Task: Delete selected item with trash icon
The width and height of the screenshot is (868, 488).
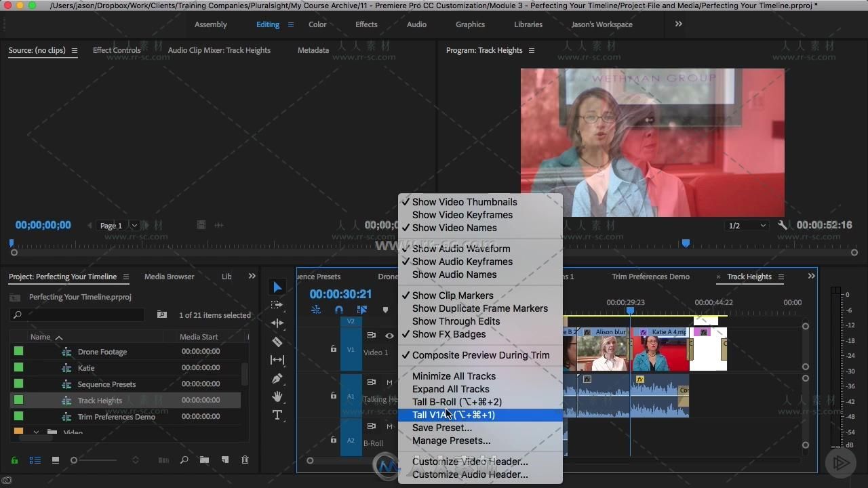Action: pyautogui.click(x=245, y=460)
